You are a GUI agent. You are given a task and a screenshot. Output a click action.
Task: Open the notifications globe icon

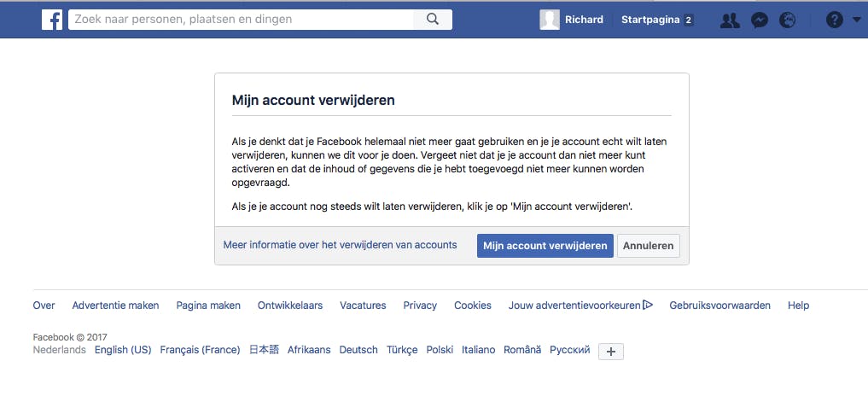(787, 20)
